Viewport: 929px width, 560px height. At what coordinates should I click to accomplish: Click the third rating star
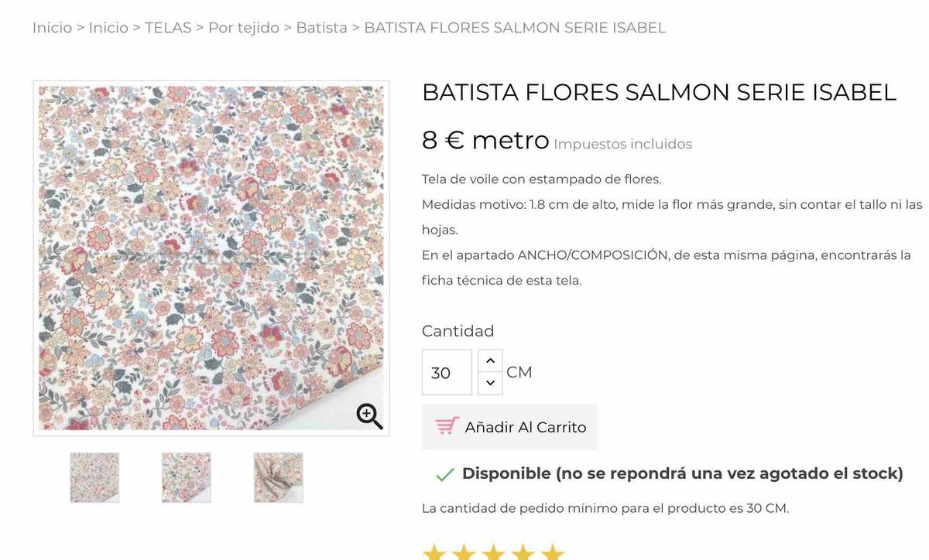point(493,552)
